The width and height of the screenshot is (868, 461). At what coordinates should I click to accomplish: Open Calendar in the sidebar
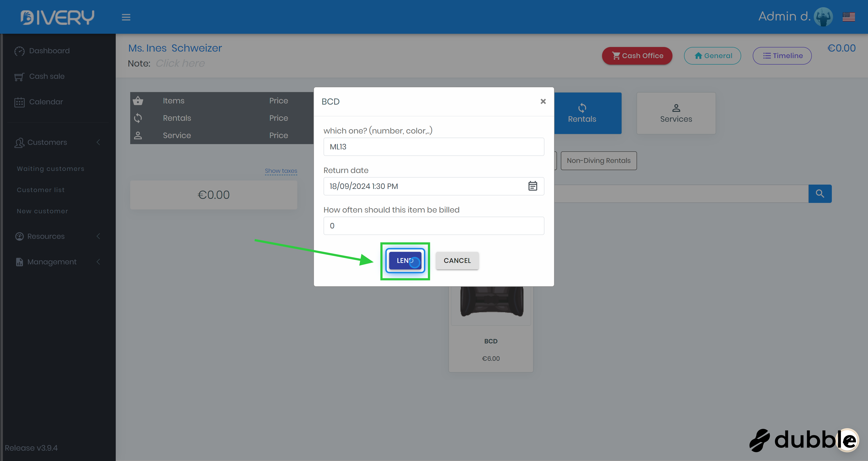point(46,102)
